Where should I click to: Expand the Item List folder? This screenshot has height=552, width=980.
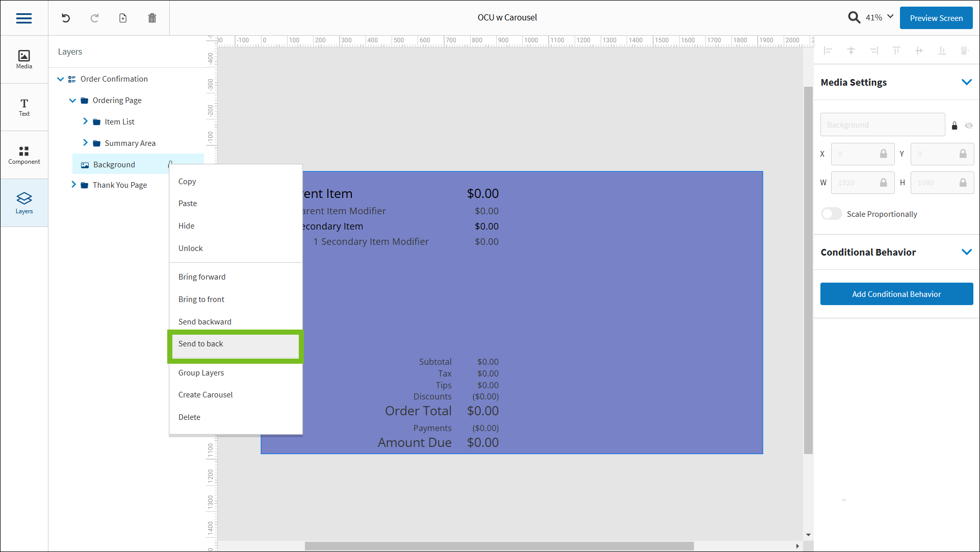click(85, 121)
